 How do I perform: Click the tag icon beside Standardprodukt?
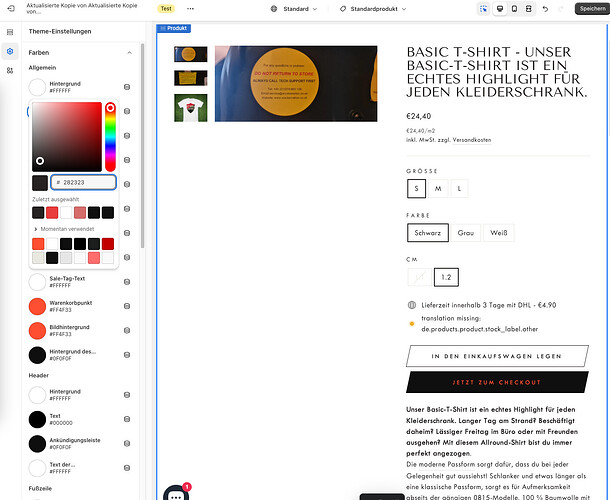pyautogui.click(x=343, y=9)
